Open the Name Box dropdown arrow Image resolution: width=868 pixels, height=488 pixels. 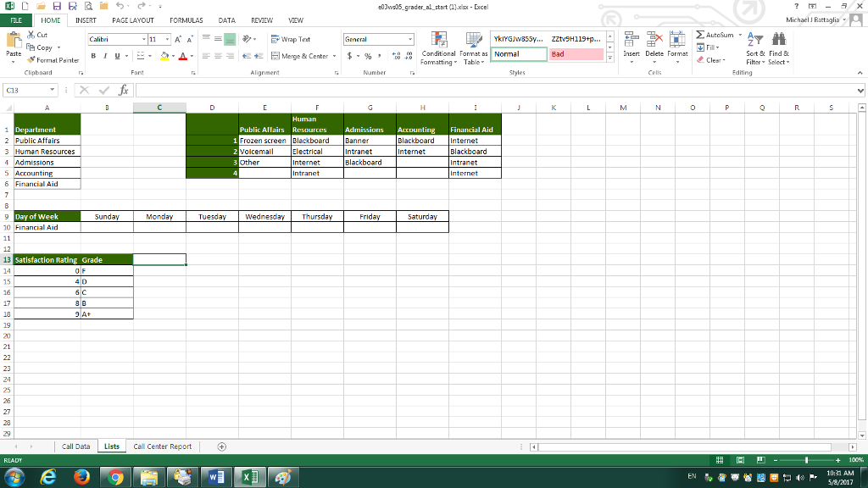(53, 90)
